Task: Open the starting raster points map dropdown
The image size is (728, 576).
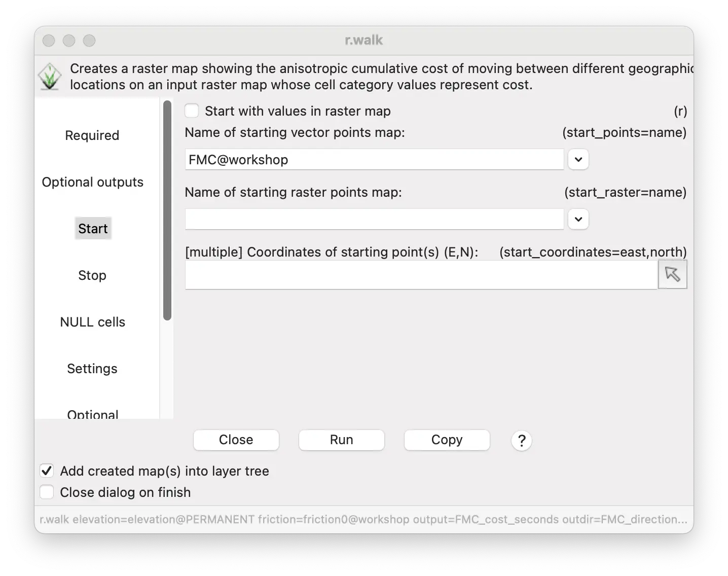Action: (x=578, y=220)
